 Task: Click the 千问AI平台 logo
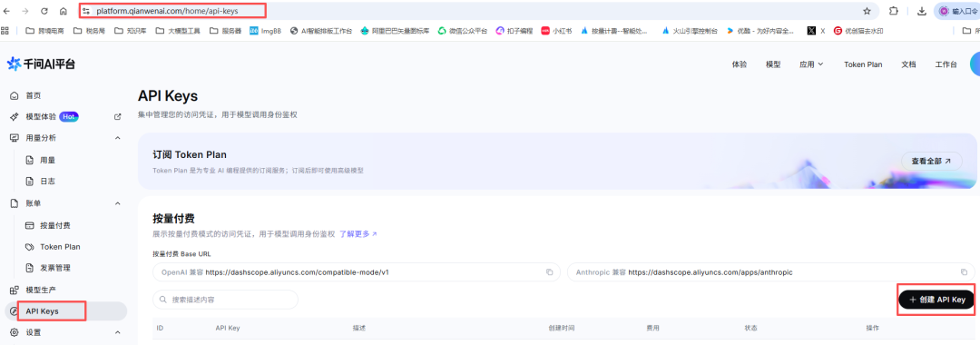[x=41, y=64]
